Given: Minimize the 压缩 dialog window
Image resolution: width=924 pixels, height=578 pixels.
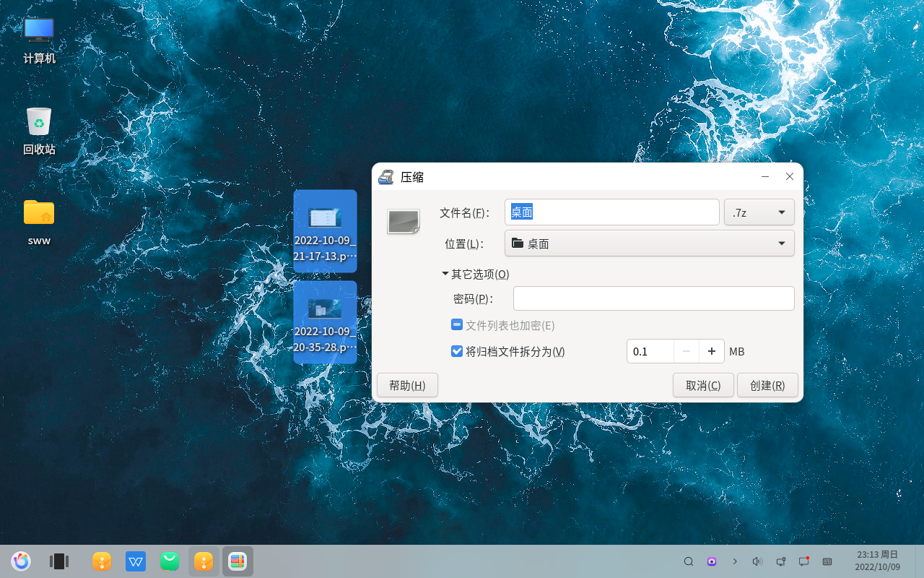Looking at the screenshot, I should click(x=765, y=177).
